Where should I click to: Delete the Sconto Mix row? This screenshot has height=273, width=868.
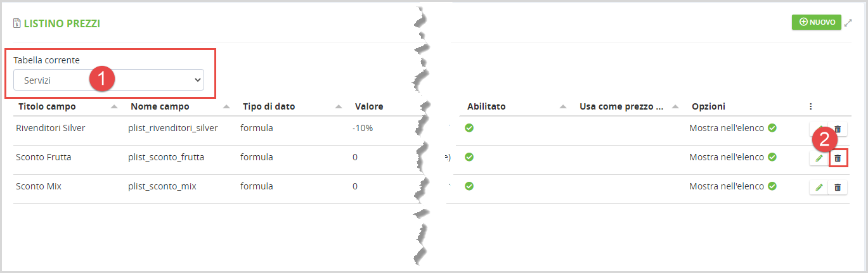tap(838, 187)
